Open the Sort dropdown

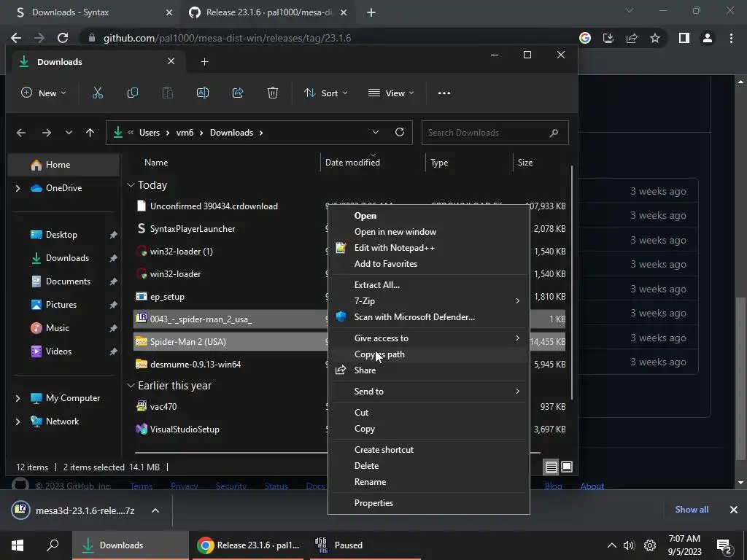click(x=326, y=93)
